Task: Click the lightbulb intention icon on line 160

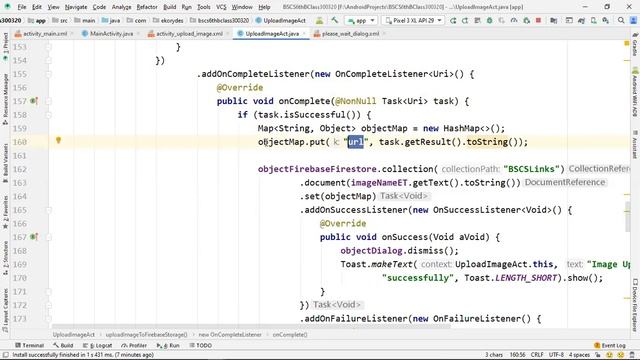Action: coord(58,140)
